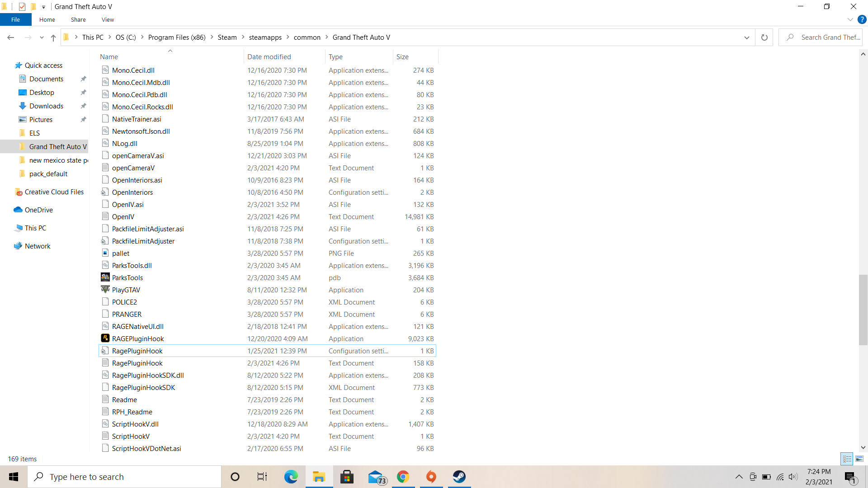
Task: Toggle details view layout button
Action: pyautogui.click(x=847, y=459)
